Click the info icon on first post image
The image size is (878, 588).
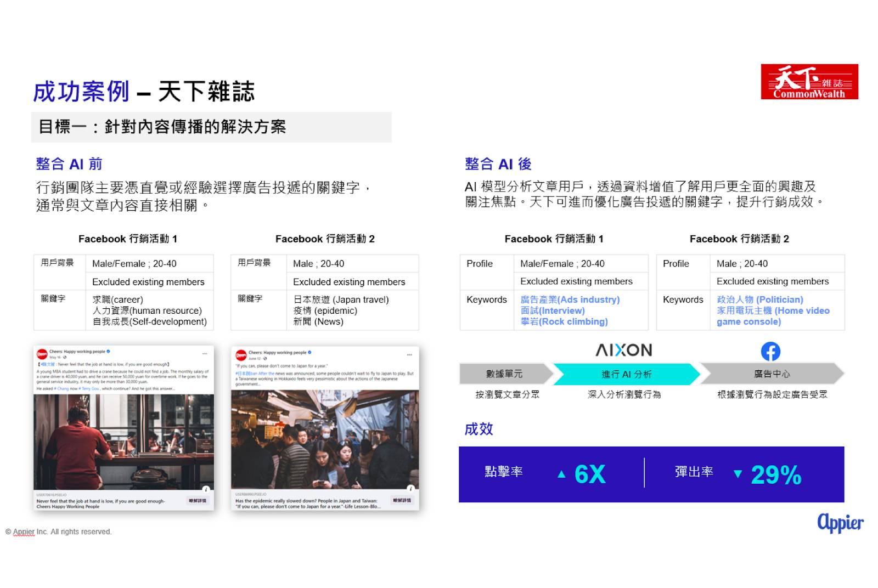click(206, 489)
